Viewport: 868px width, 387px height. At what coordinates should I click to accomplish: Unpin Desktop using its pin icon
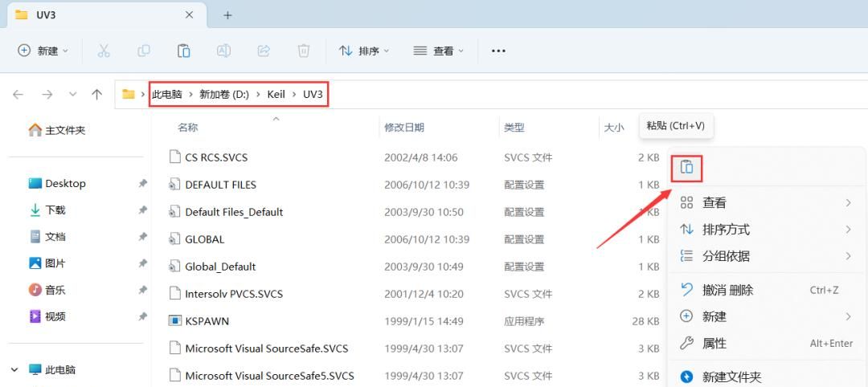pyautogui.click(x=142, y=184)
